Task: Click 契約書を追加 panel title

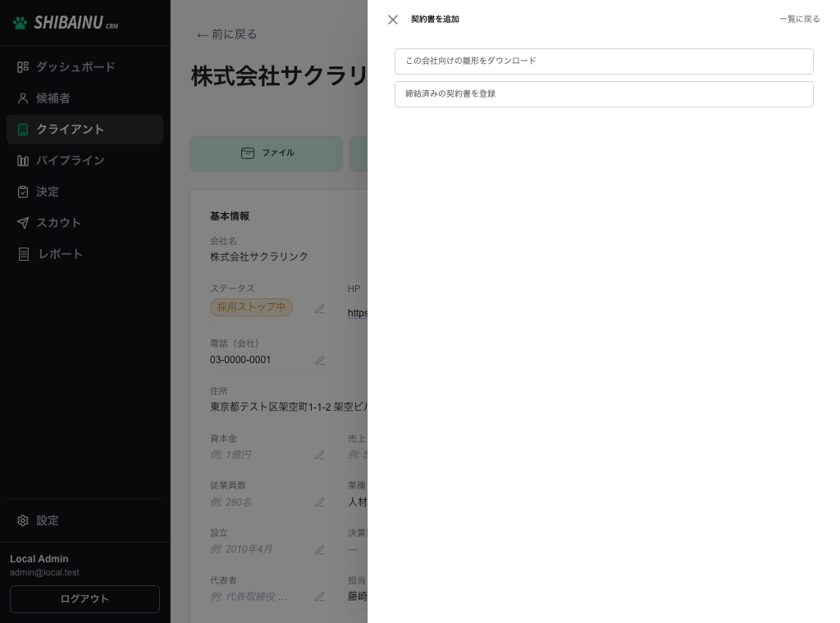Action: (435, 20)
